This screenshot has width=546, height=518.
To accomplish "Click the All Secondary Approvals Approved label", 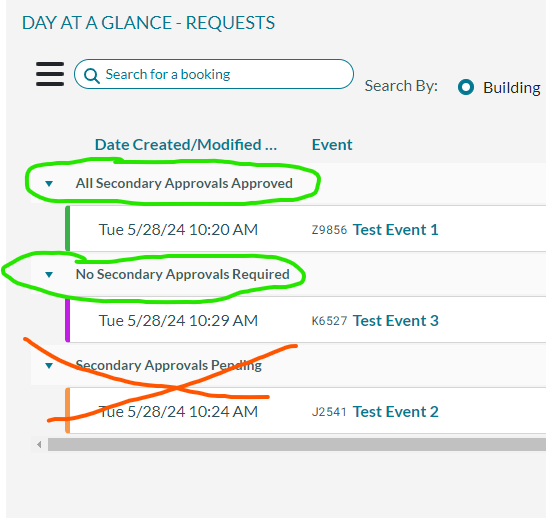I will [184, 183].
